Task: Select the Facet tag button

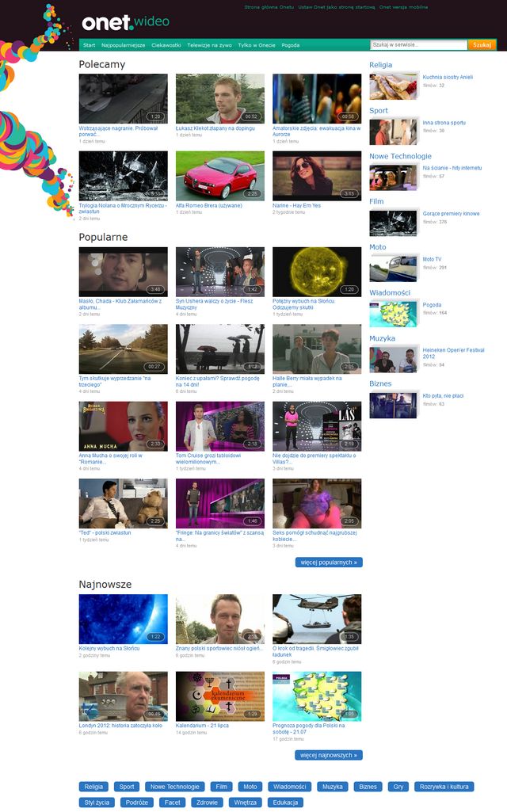Action: pos(173,802)
